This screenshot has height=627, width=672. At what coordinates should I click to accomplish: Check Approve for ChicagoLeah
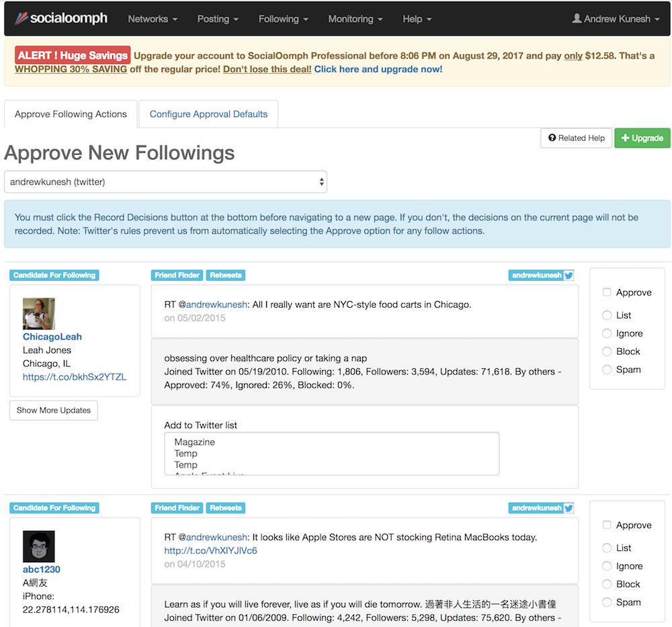607,292
